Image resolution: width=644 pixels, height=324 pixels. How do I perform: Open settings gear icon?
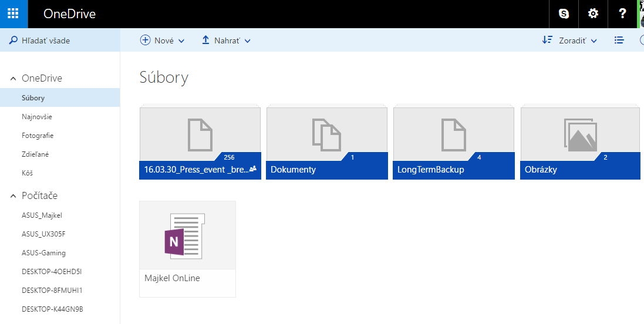tap(593, 14)
